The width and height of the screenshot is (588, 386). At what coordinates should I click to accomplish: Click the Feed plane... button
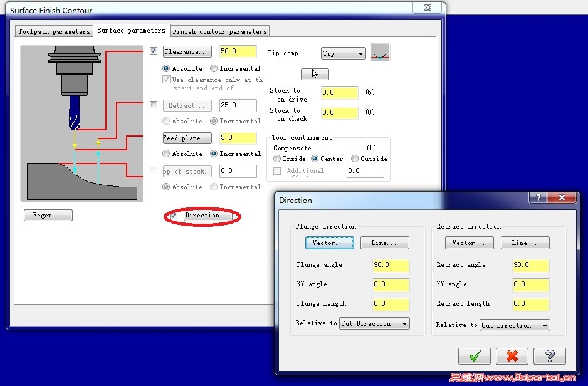click(187, 138)
